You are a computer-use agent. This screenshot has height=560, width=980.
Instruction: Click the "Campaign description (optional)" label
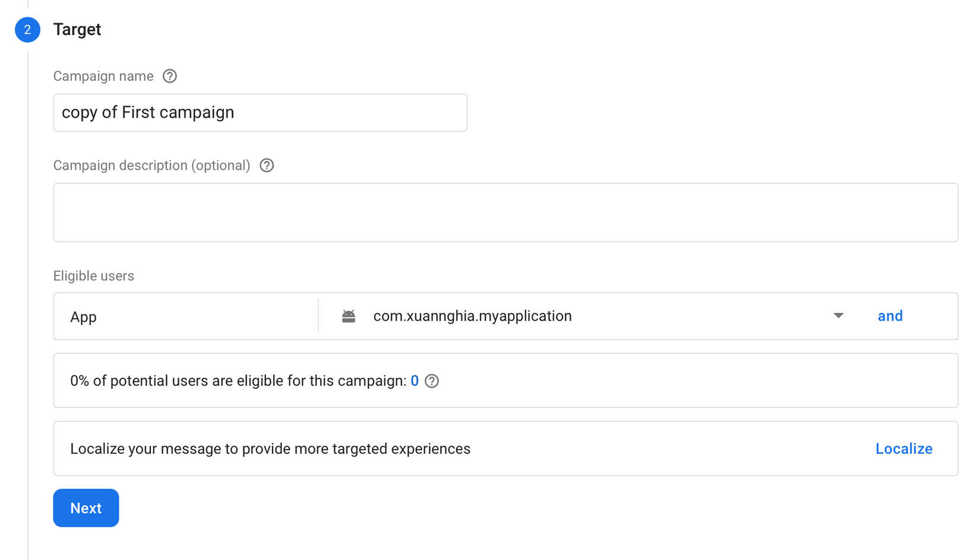tap(151, 166)
